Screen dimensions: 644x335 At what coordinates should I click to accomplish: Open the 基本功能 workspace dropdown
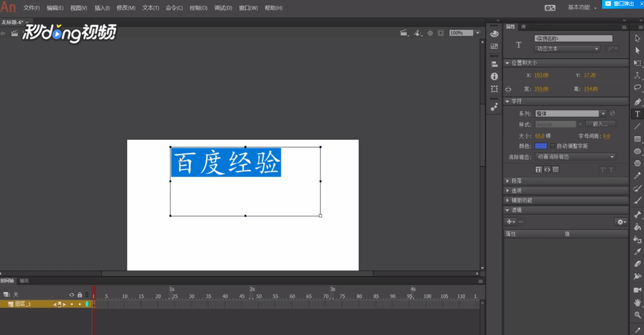point(582,7)
